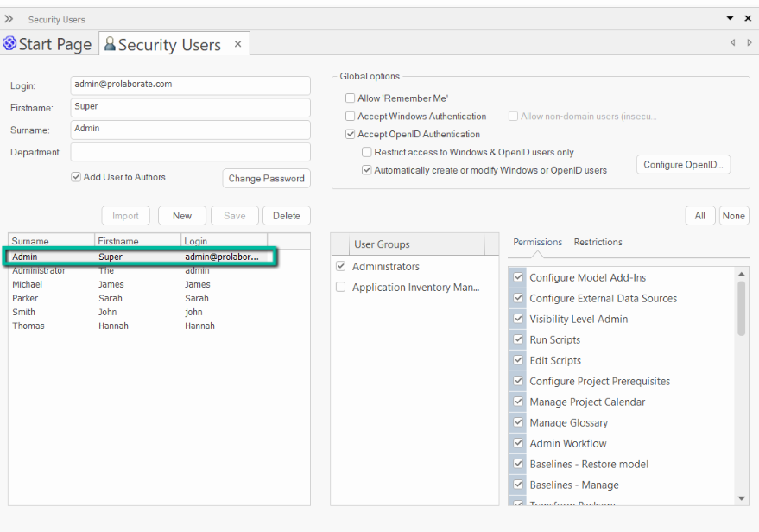
Task: Close the Security Users tab
Action: coord(237,44)
